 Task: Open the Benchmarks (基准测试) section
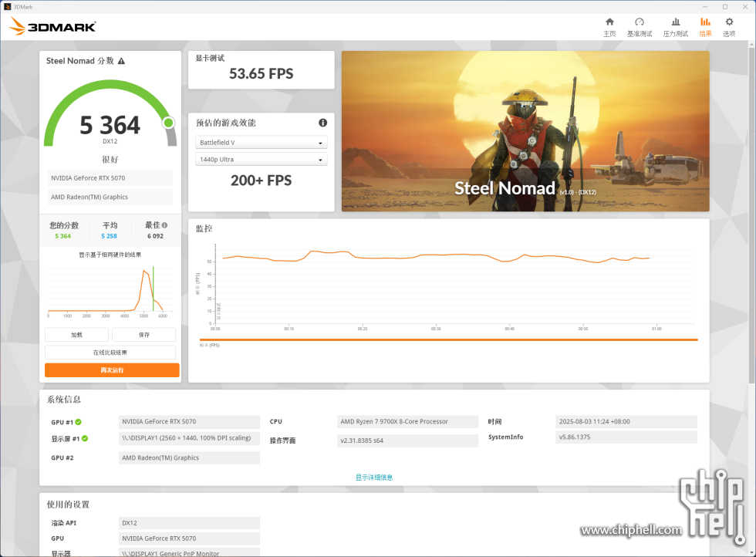click(640, 28)
